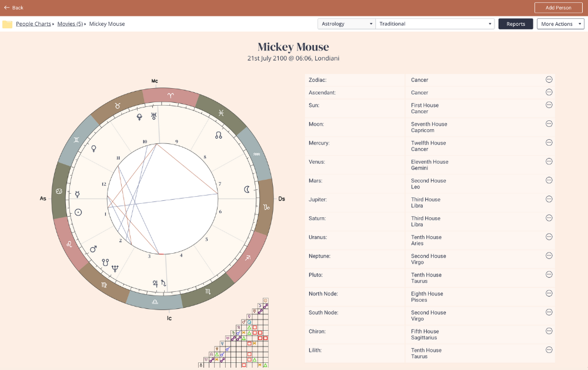Open more options for the Jupiter row
This screenshot has width=588, height=370.
(549, 199)
